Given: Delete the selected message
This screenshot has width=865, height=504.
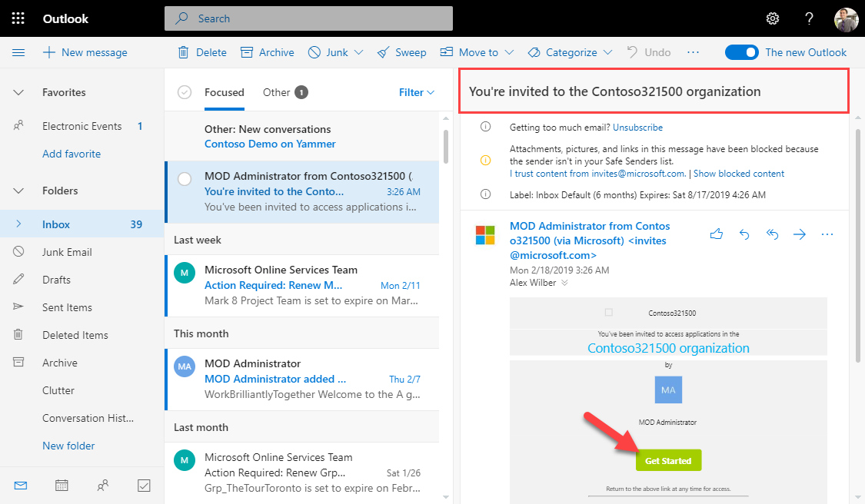Looking at the screenshot, I should [202, 52].
